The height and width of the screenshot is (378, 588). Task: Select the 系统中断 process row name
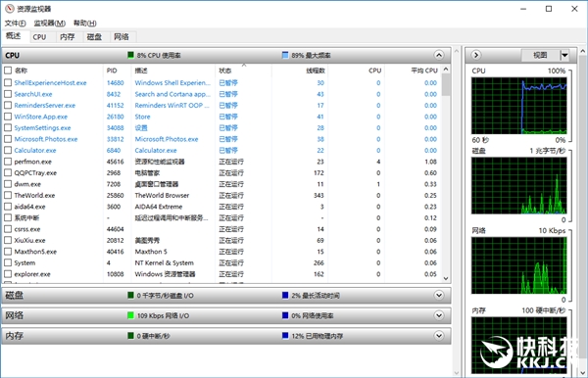point(26,217)
